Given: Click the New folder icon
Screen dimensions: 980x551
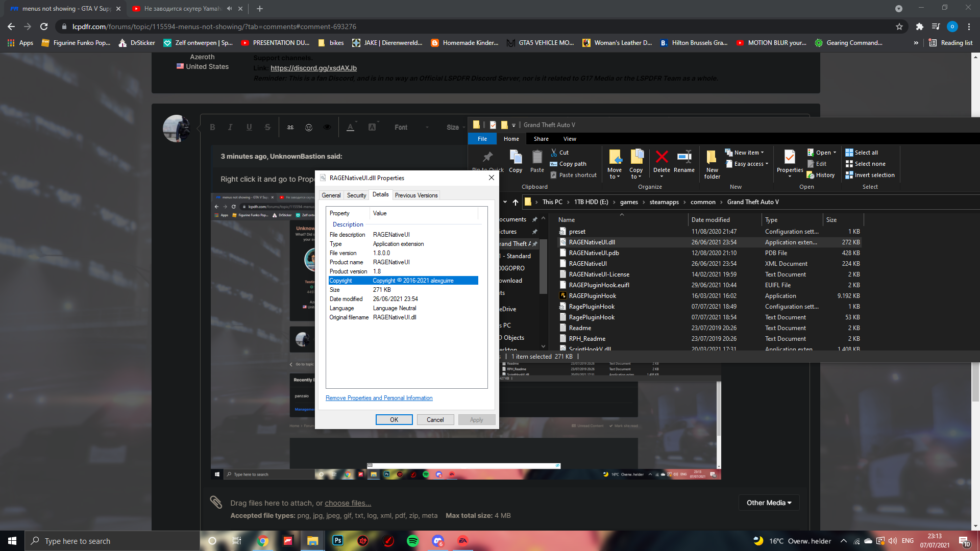Looking at the screenshot, I should 712,157.
